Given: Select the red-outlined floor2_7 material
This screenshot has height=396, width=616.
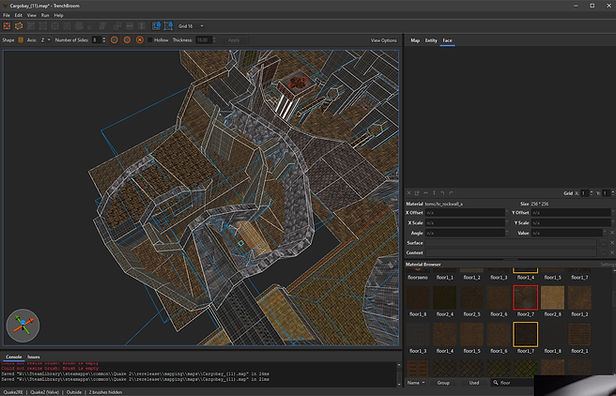Looking at the screenshot, I should [x=525, y=297].
